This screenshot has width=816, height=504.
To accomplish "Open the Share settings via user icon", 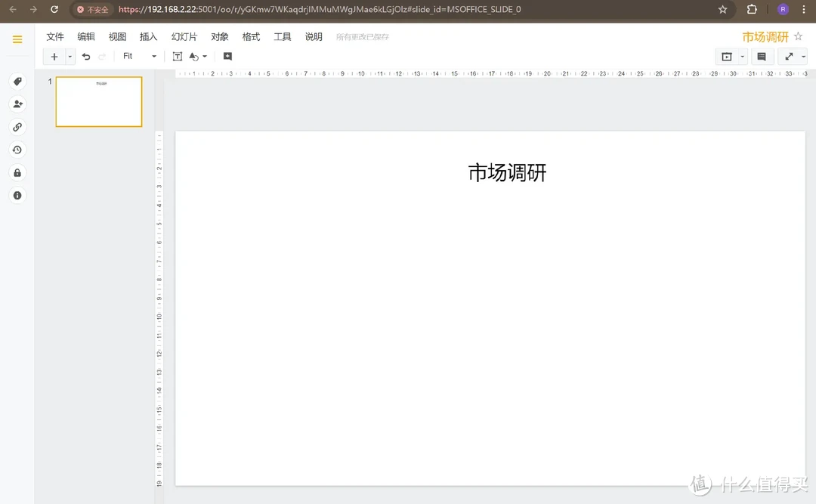I will click(x=17, y=104).
